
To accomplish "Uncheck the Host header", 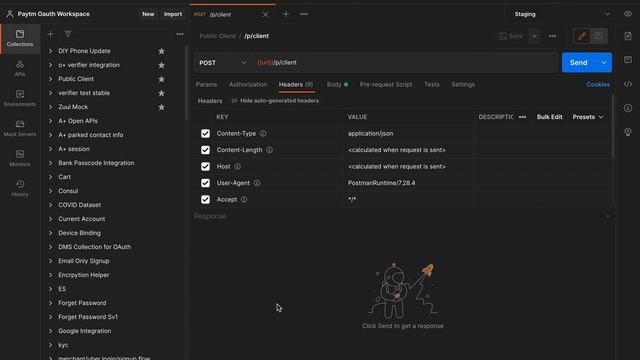I will click(x=205, y=167).
